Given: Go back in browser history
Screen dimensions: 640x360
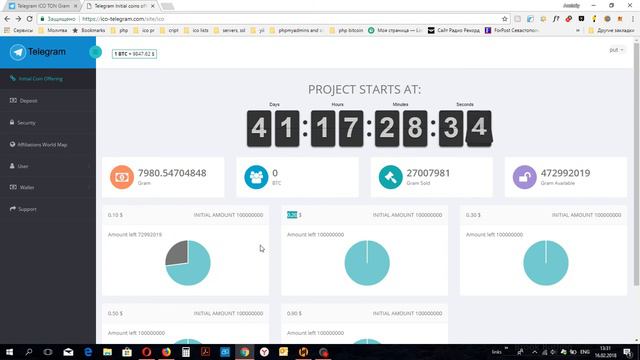Looking at the screenshot, I should pyautogui.click(x=7, y=19).
